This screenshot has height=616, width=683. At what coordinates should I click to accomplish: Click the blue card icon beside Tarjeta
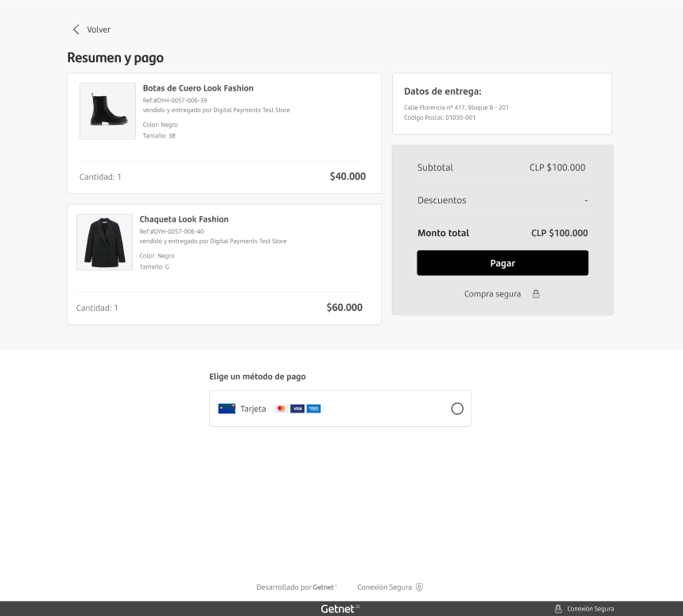pos(227,409)
